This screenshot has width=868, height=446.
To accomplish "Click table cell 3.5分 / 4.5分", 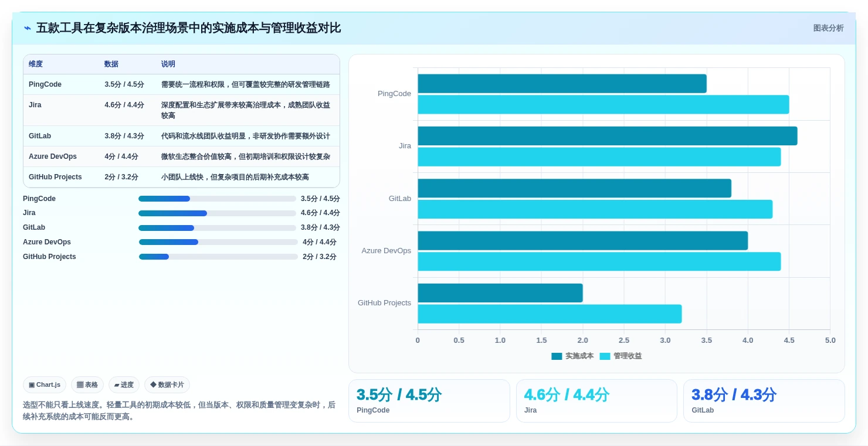I will (124, 84).
